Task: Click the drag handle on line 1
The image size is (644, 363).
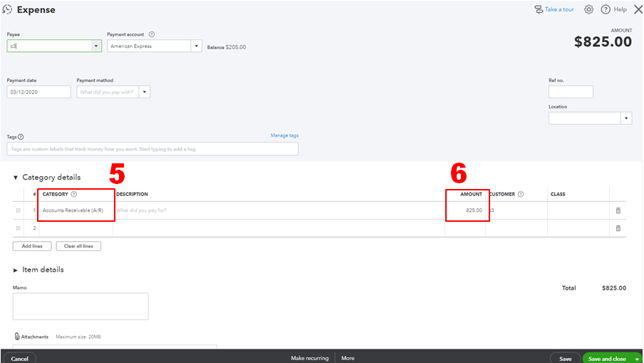Action: 18,210
